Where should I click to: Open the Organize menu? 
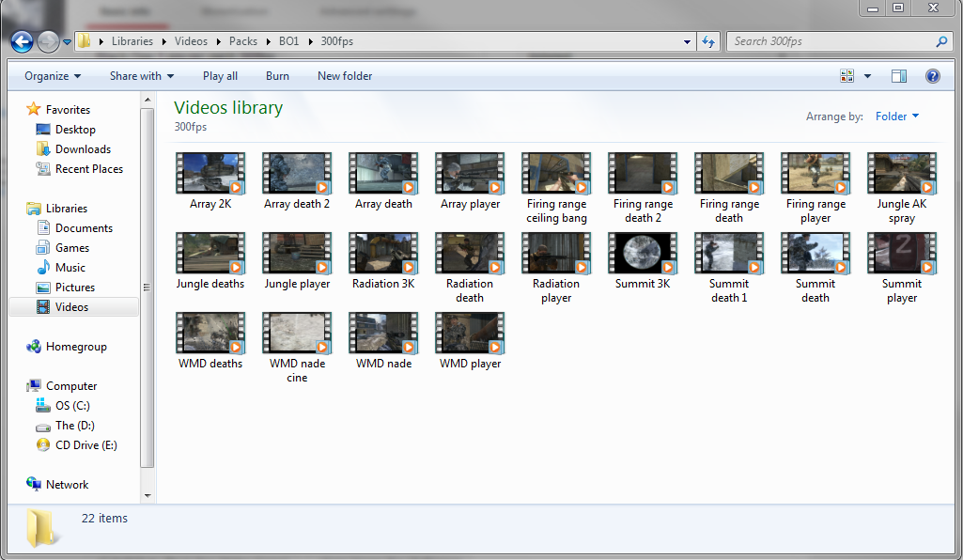tap(53, 76)
